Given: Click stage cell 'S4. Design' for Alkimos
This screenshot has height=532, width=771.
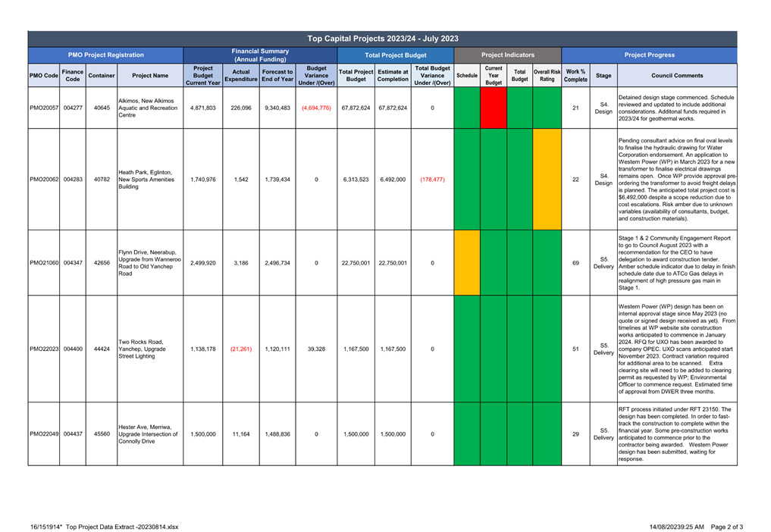Looking at the screenshot, I should click(x=603, y=108).
